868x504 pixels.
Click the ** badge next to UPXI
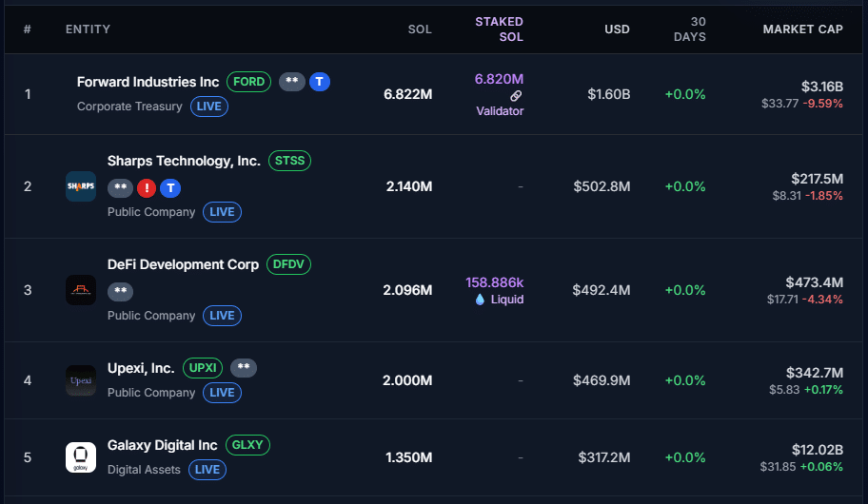click(244, 368)
